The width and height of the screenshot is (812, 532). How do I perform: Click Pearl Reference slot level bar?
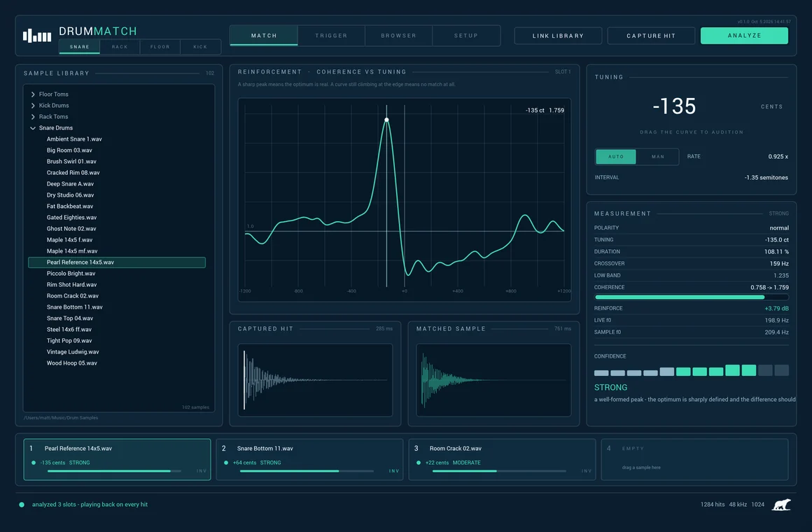tap(114, 471)
